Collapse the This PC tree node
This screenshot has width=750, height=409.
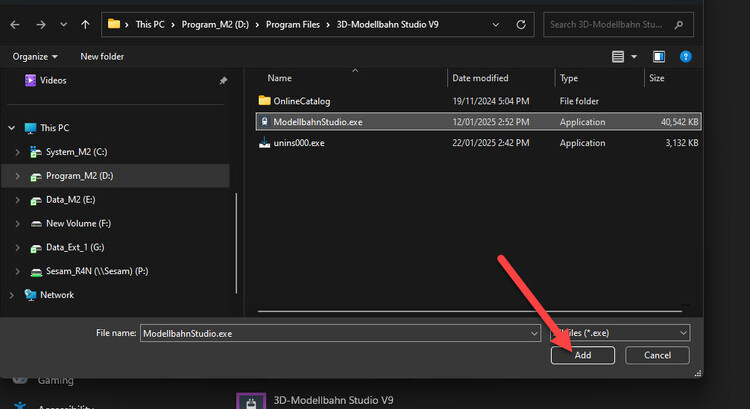[11, 128]
